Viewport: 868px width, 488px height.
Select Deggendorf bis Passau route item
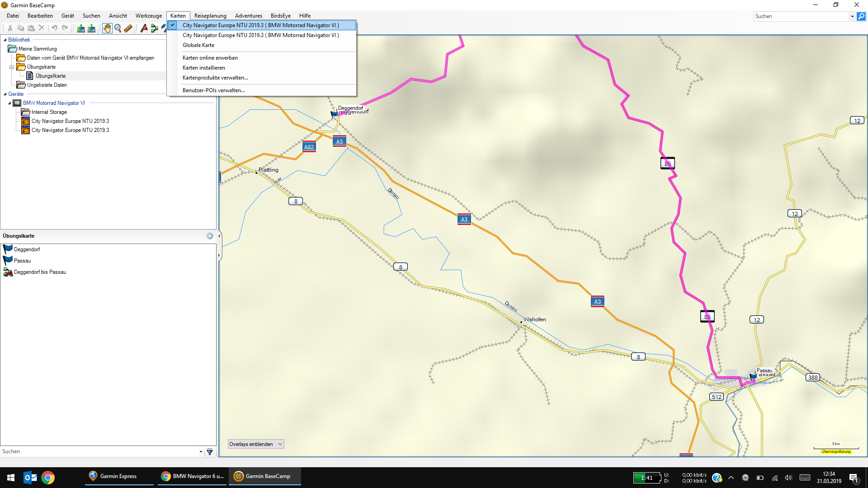40,272
